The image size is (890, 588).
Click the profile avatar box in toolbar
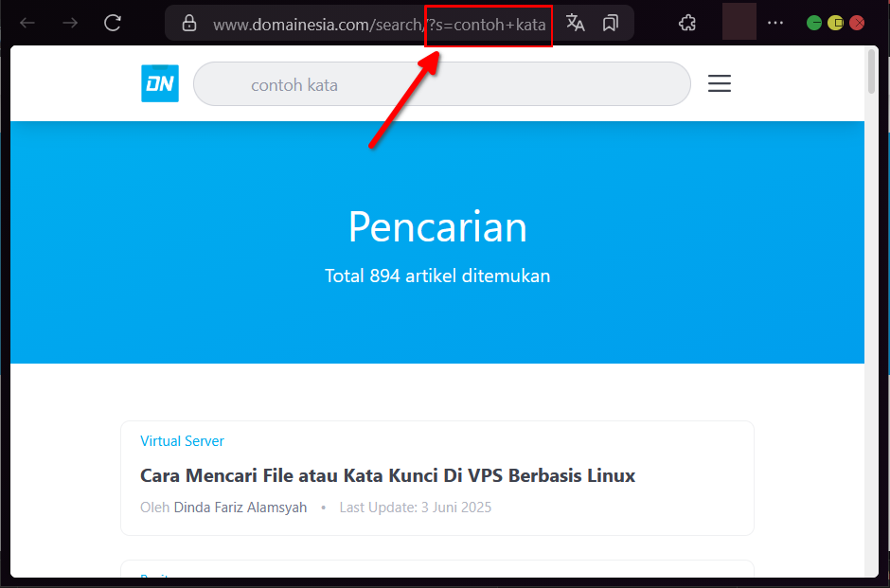(739, 22)
